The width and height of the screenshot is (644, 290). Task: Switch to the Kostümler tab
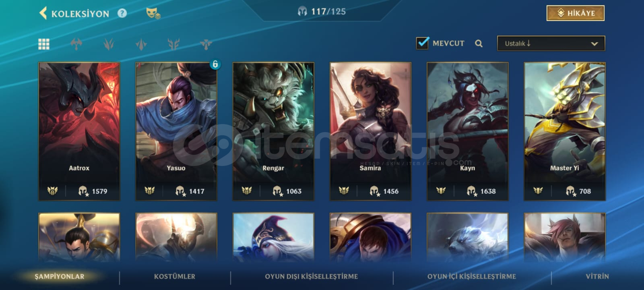coord(175,276)
